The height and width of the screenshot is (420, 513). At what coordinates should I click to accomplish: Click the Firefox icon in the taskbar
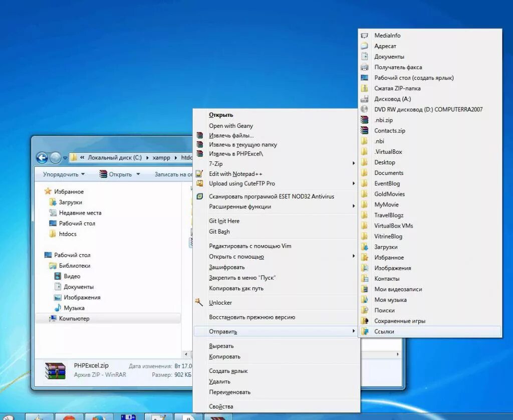[99, 417]
